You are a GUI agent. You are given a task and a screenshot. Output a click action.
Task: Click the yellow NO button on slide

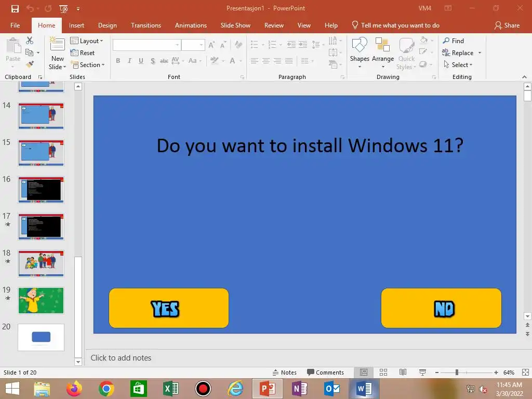coord(441,308)
